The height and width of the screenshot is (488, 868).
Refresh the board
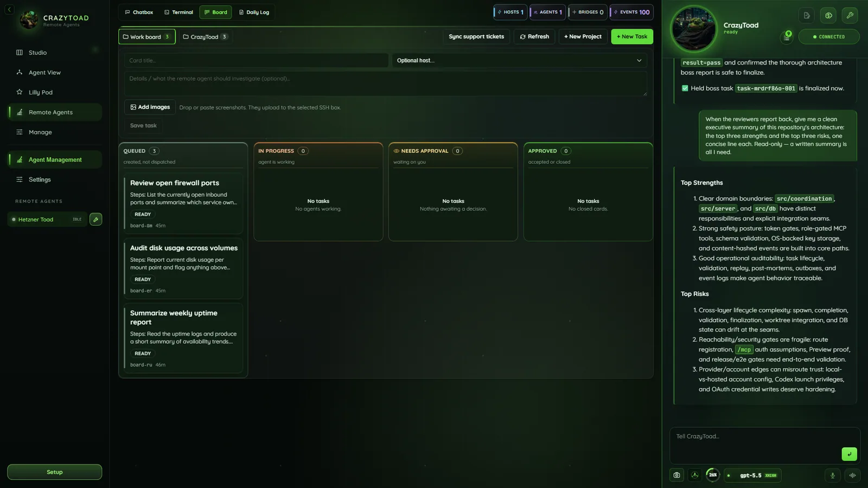click(534, 36)
